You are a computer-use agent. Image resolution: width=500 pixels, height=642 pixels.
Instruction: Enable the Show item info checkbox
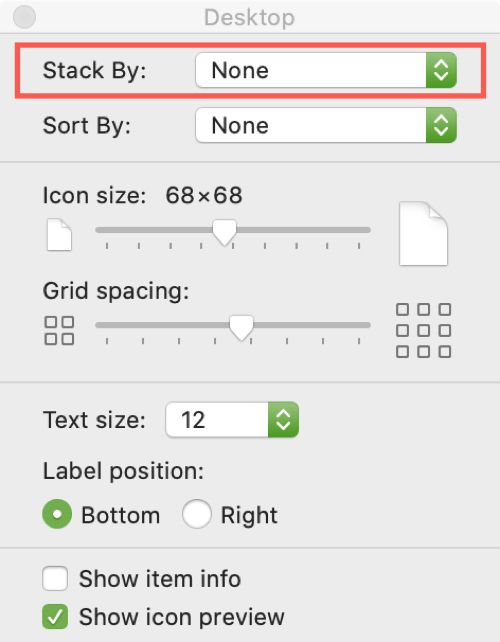pos(55,578)
